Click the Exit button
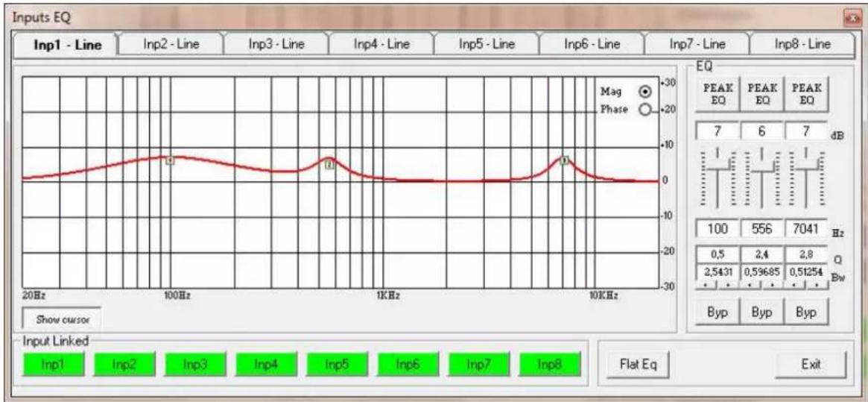Screen dimensions: 868x402 click(x=811, y=365)
